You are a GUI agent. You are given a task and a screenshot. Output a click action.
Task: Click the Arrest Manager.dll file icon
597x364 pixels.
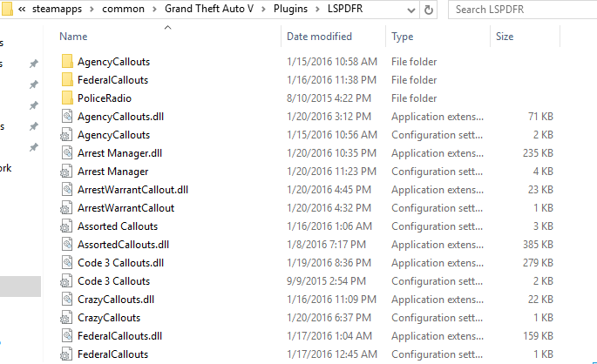(67, 153)
